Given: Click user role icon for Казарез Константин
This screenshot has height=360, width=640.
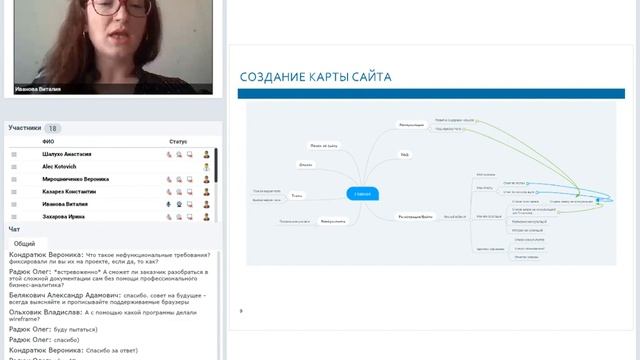Looking at the screenshot, I should point(207,192).
